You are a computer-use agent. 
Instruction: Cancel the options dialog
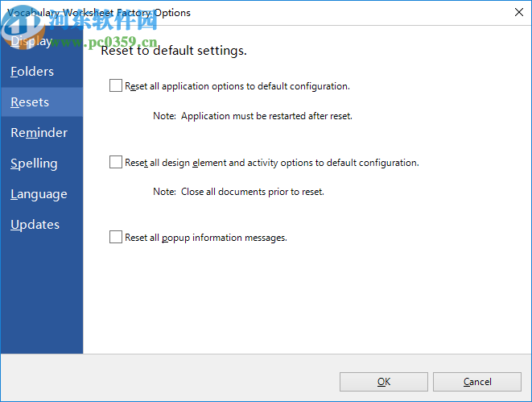point(477,382)
